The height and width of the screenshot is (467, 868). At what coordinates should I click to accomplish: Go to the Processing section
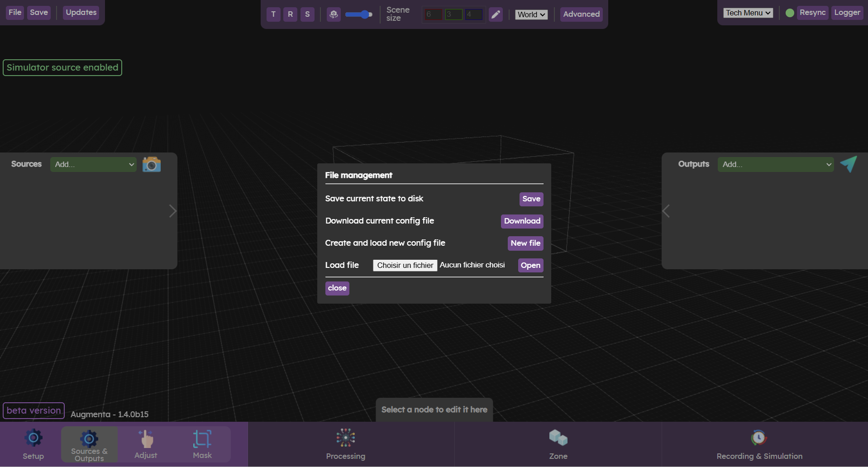point(346,444)
